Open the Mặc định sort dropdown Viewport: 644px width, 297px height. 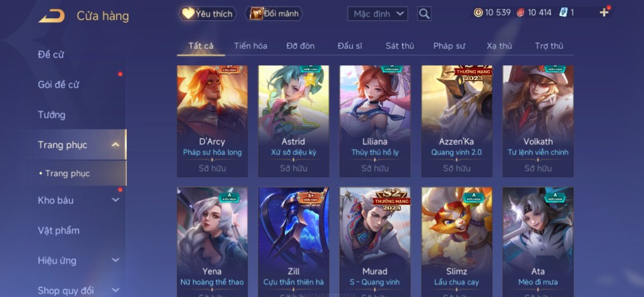pyautogui.click(x=378, y=13)
